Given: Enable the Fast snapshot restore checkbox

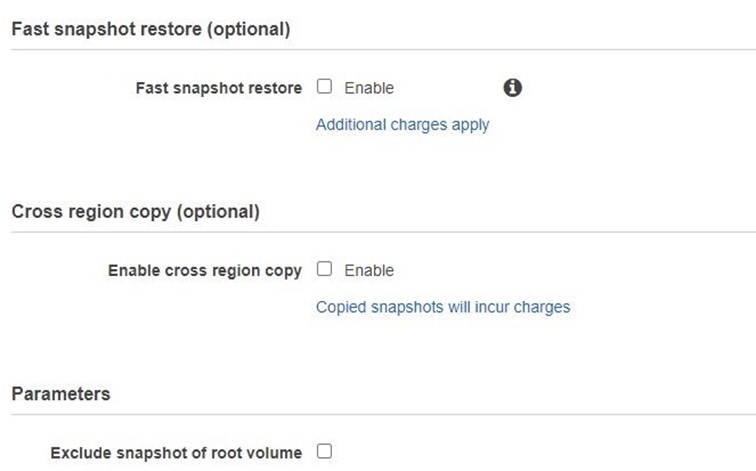Looking at the screenshot, I should (x=324, y=87).
